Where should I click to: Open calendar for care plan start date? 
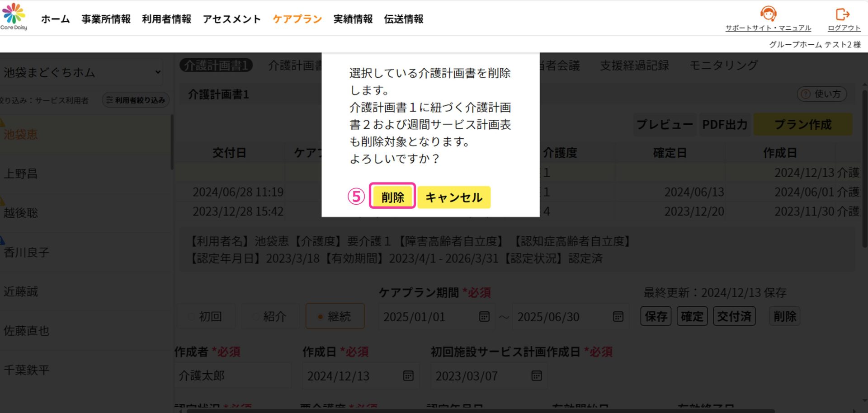[484, 317]
